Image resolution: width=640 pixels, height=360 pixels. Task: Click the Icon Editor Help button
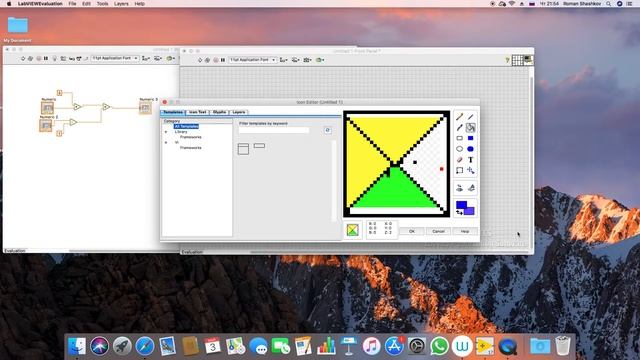[x=465, y=231]
